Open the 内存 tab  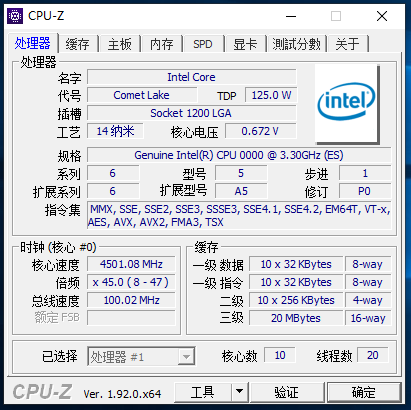(162, 44)
